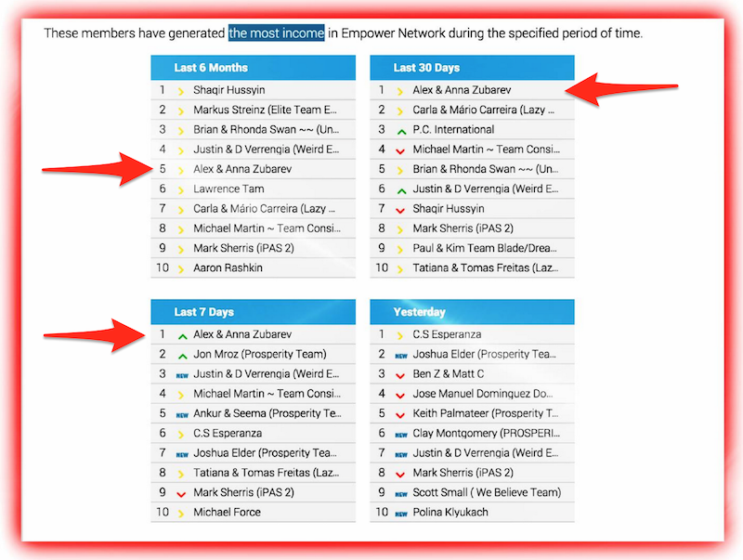Click yellow arrow beside Tatiana & Tomas, Last 30 Days

400,269
